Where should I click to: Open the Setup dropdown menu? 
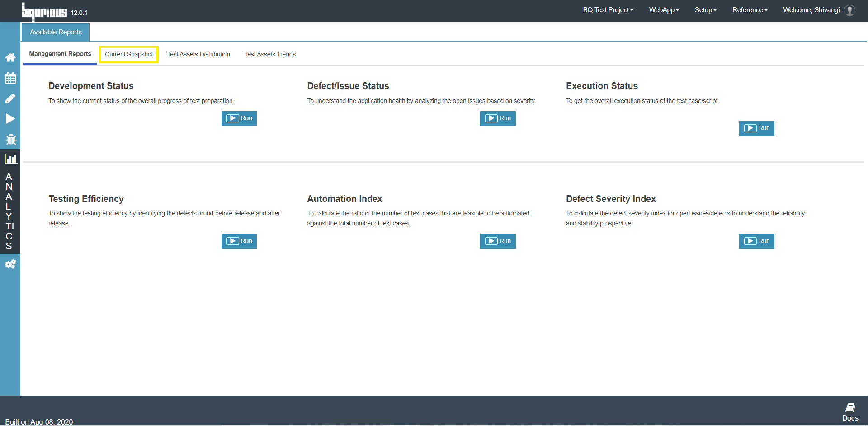point(706,10)
